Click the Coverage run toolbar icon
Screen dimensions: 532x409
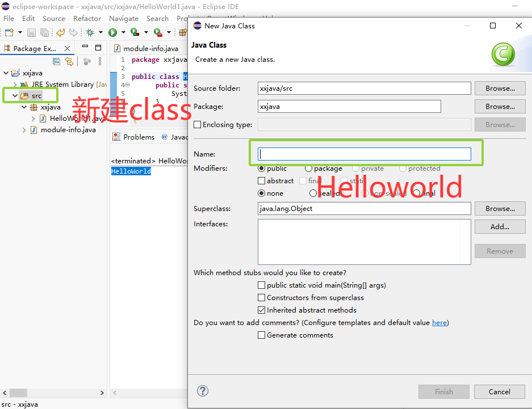click(135, 32)
